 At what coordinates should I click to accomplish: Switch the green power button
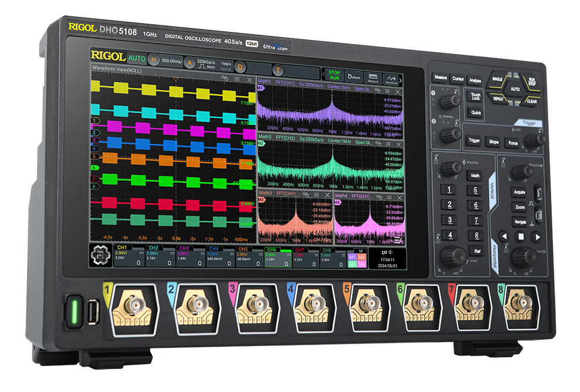point(74,311)
